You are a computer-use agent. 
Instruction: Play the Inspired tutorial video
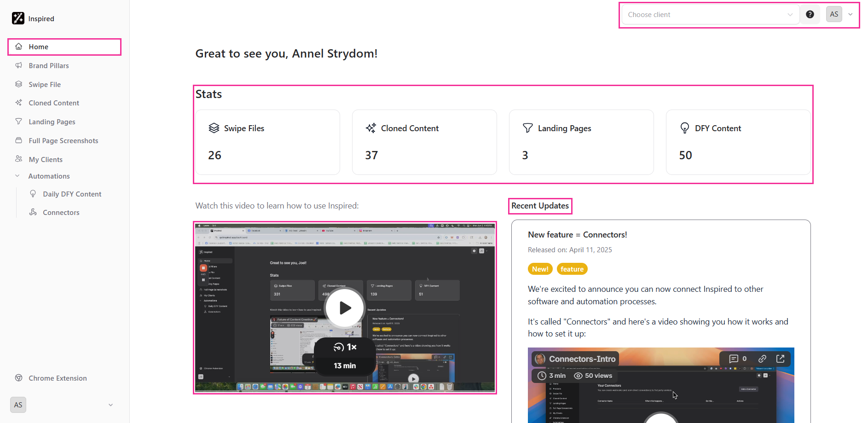pos(345,308)
